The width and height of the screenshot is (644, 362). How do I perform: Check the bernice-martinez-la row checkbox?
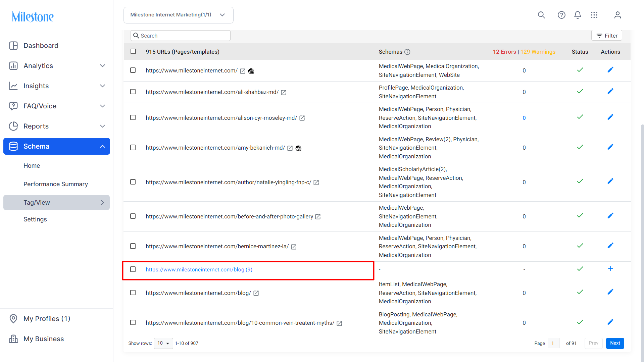tap(133, 246)
